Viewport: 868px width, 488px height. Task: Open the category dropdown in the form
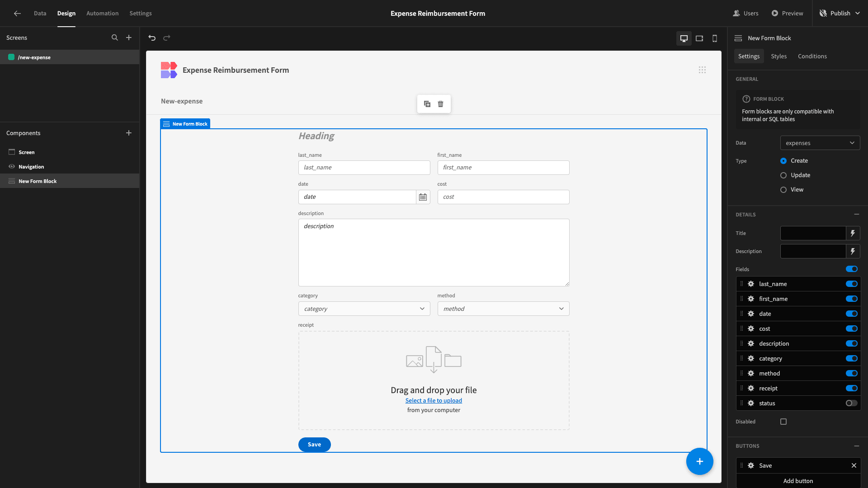pos(364,309)
